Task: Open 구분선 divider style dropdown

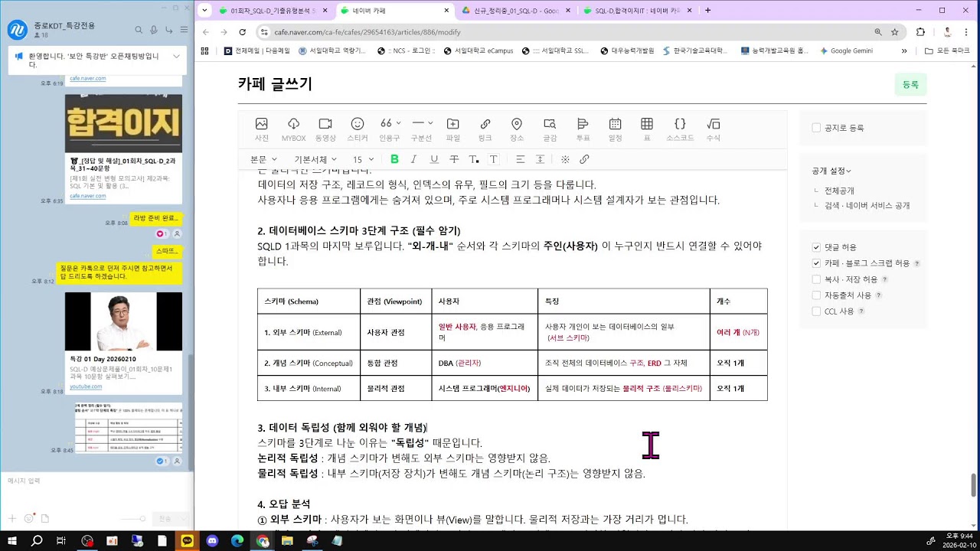Action: pyautogui.click(x=422, y=129)
